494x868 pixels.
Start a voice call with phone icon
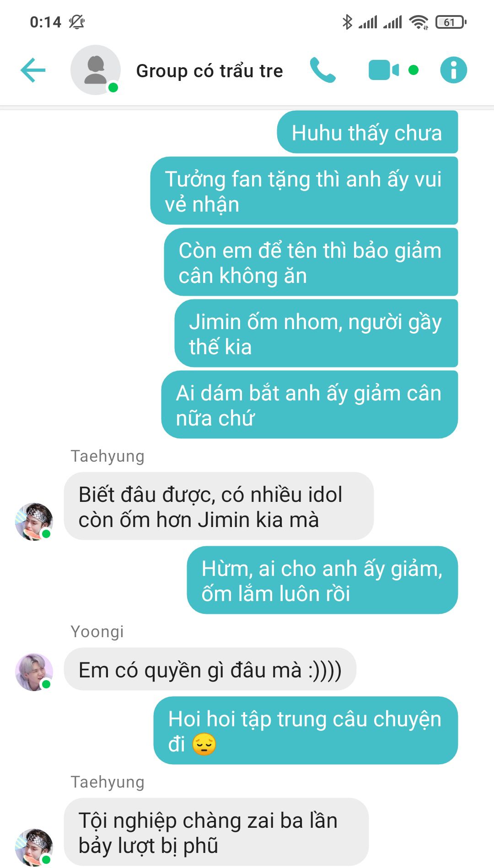(x=322, y=70)
